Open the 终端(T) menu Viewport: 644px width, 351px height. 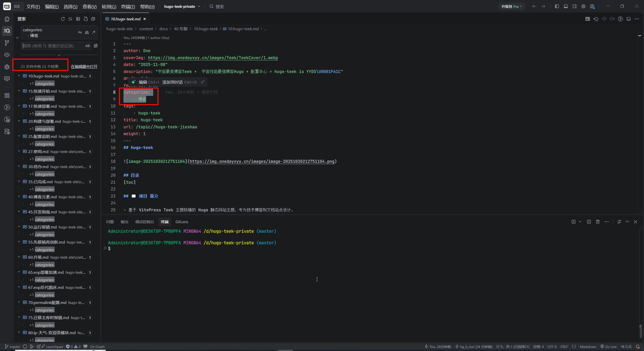pyautogui.click(x=128, y=7)
